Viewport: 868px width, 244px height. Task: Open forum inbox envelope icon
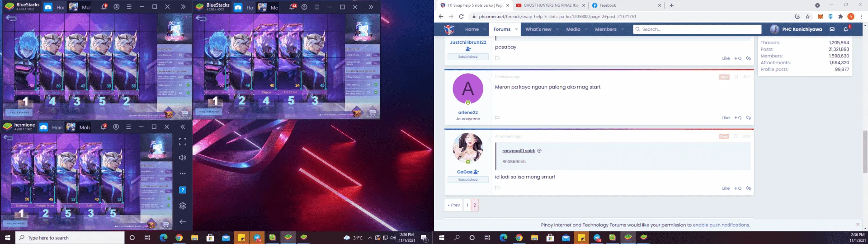(832, 29)
